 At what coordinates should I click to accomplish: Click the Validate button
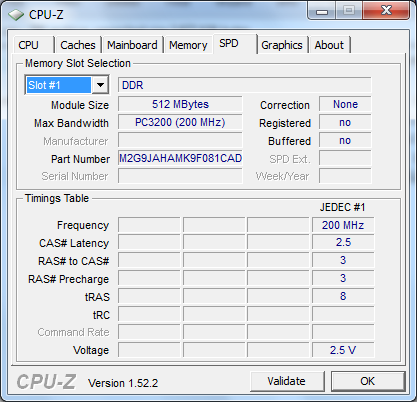pos(287,381)
